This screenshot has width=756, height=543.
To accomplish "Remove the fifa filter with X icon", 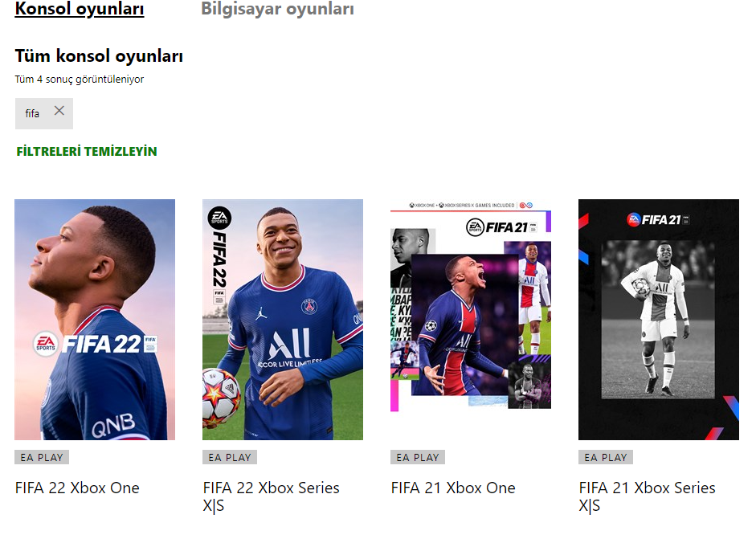I will (x=59, y=111).
